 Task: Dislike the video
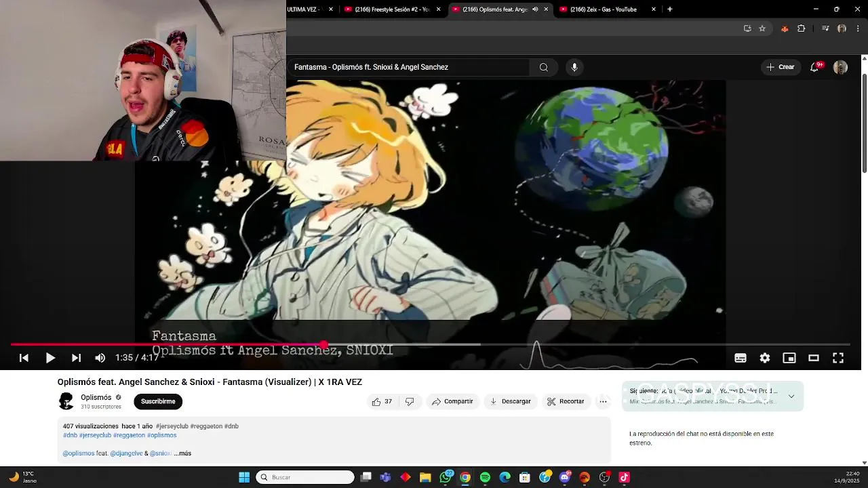[410, 401]
